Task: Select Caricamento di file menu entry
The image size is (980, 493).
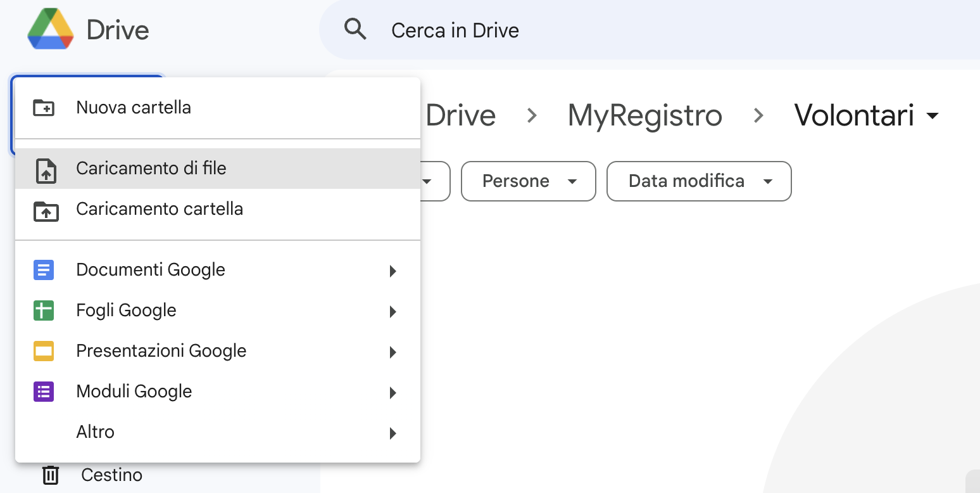Action: pos(218,169)
